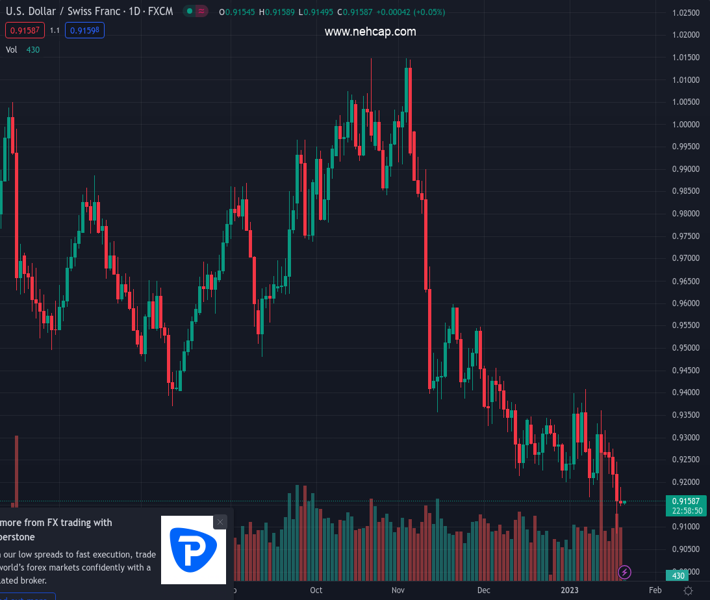Click the 430 volume tag on price axis
Image resolution: width=710 pixels, height=600 pixels.
click(x=678, y=576)
